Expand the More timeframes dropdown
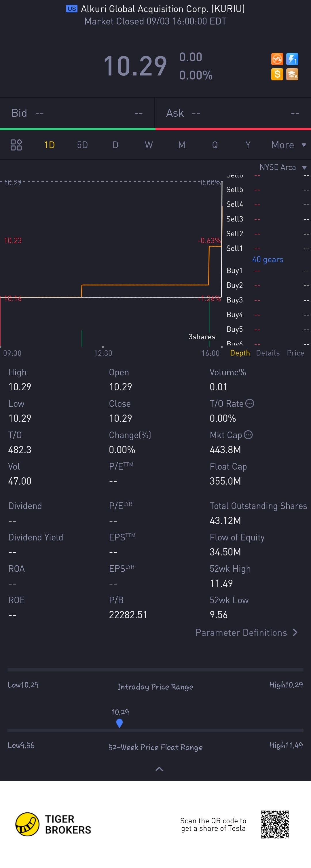The height and width of the screenshot is (868, 311). (289, 145)
